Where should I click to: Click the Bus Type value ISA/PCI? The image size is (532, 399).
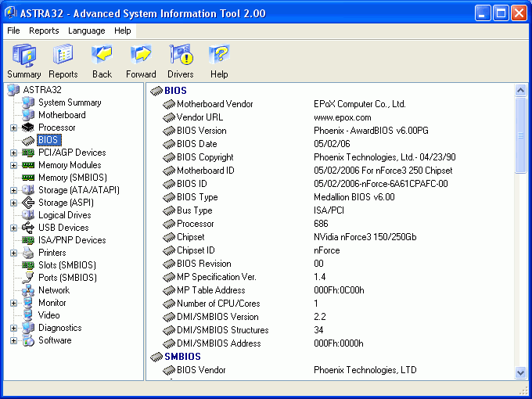tap(329, 210)
